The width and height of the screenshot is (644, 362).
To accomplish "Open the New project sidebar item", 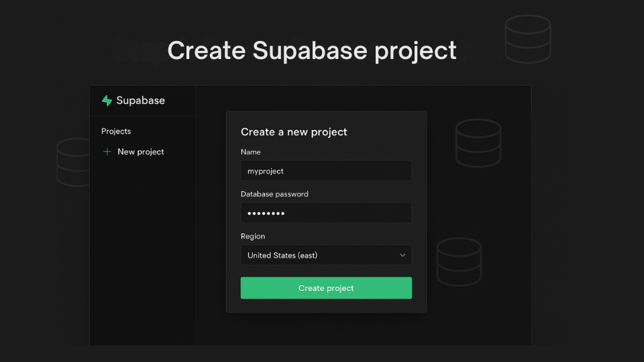I will (140, 152).
